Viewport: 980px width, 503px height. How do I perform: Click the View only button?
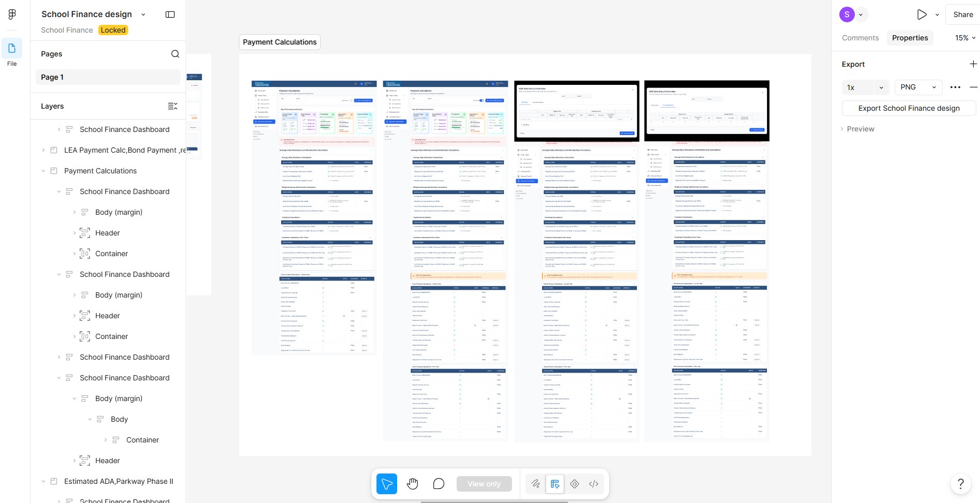click(484, 484)
